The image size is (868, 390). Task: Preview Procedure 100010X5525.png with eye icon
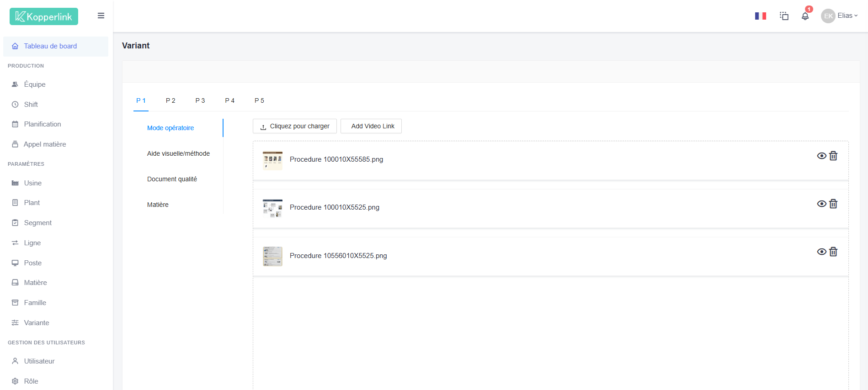(821, 204)
